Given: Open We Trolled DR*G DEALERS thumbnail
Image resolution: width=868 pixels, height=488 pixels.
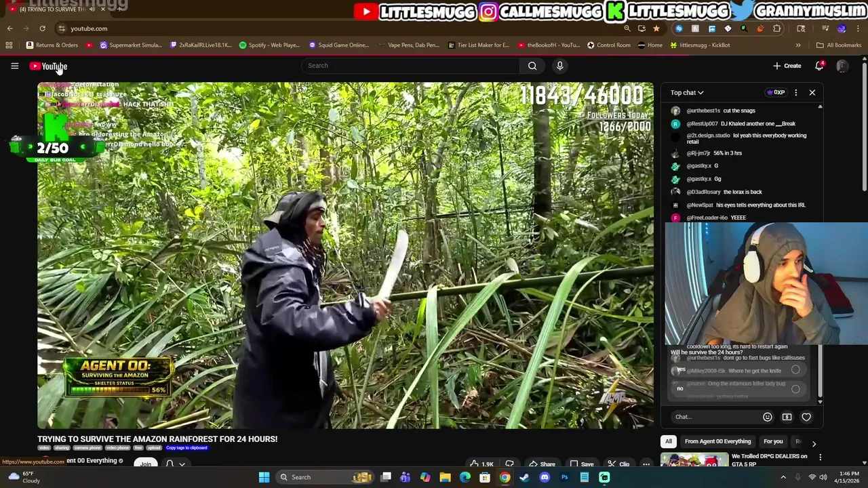Looking at the screenshot, I should 694,461.
